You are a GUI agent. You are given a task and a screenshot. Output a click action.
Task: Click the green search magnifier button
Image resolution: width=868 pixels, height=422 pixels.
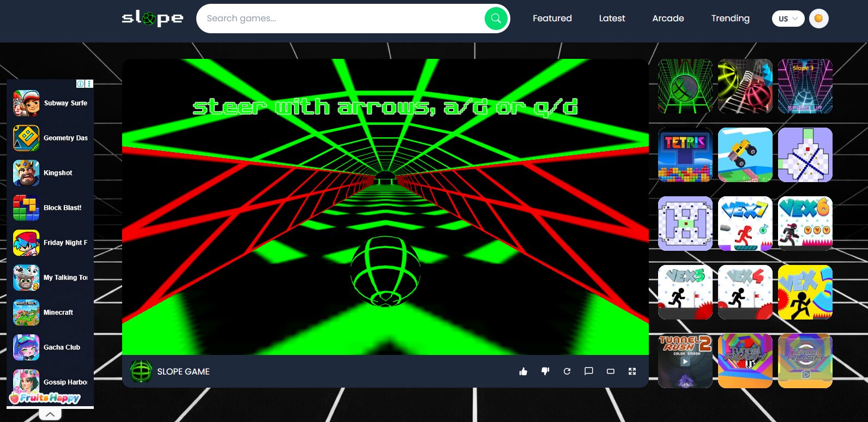(496, 19)
